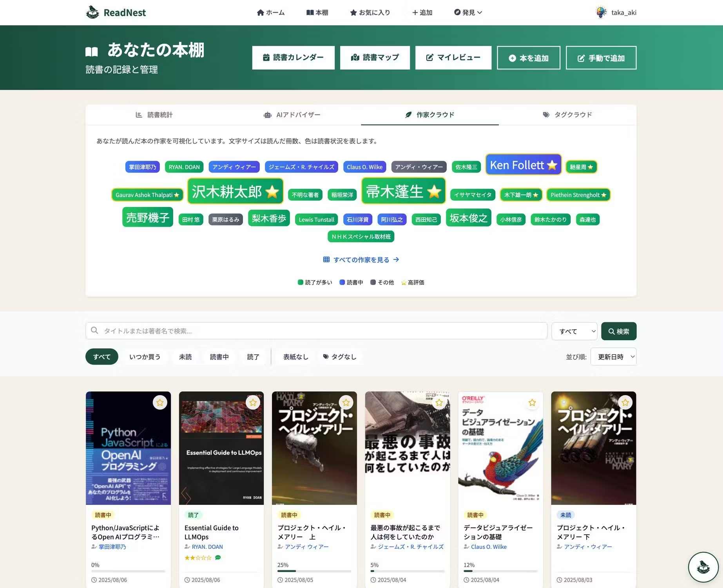Click the 帚木蓬生 author tag
The image size is (723, 588).
403,191
